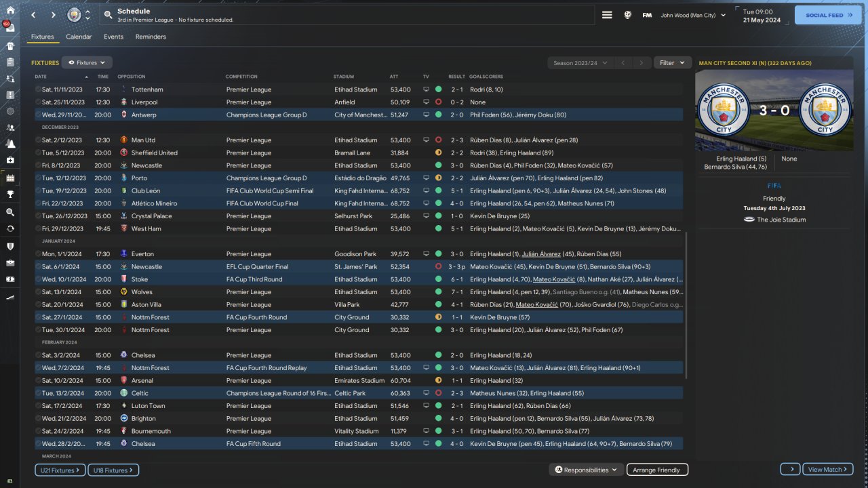This screenshot has height=488, width=868.
Task: Select the Sheffield United fixture row
Action: [359, 153]
